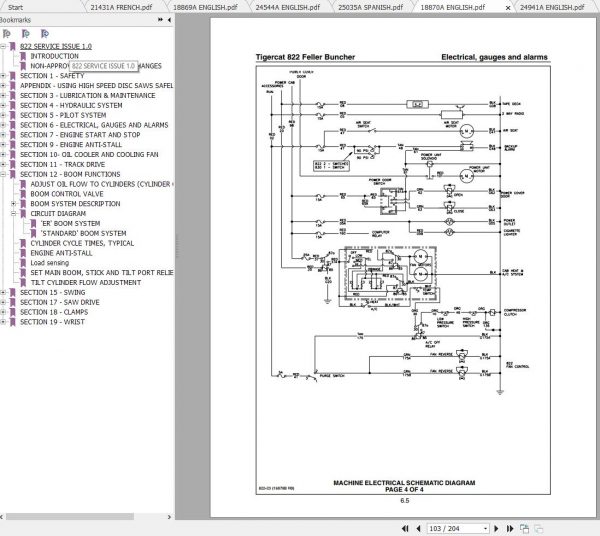Click the first bookmark toolbar flag icon

pos(7,34)
